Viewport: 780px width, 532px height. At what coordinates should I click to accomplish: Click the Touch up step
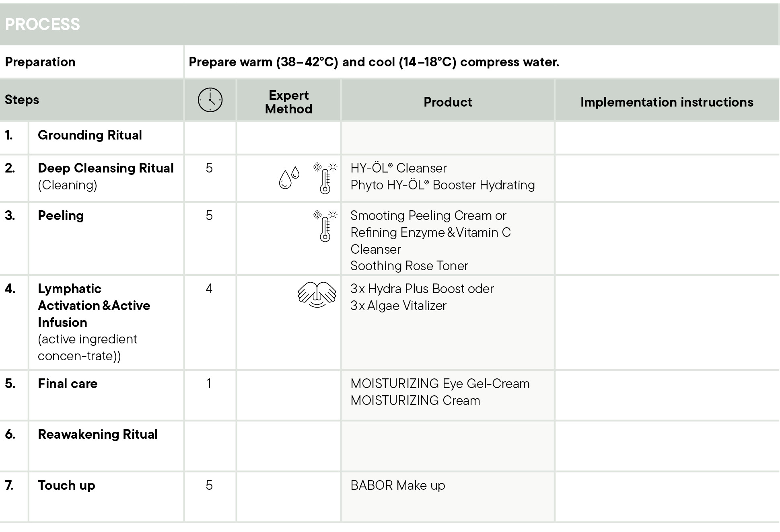(x=66, y=485)
